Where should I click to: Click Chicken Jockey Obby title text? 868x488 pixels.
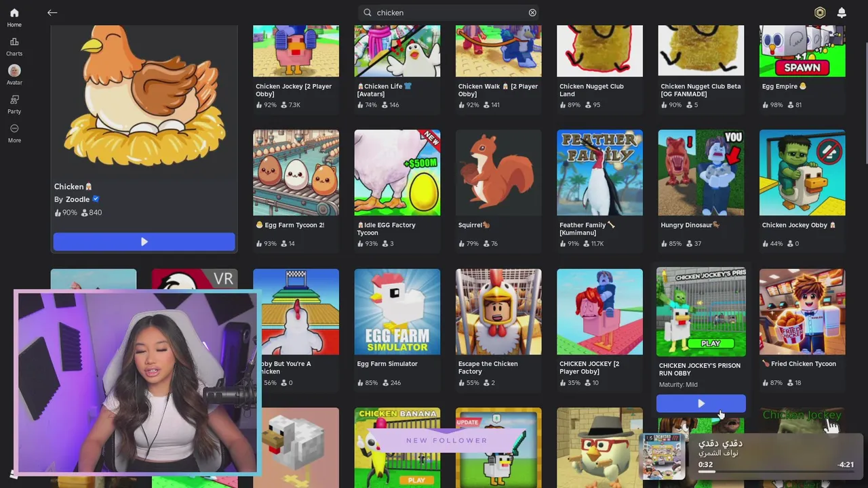(x=799, y=225)
